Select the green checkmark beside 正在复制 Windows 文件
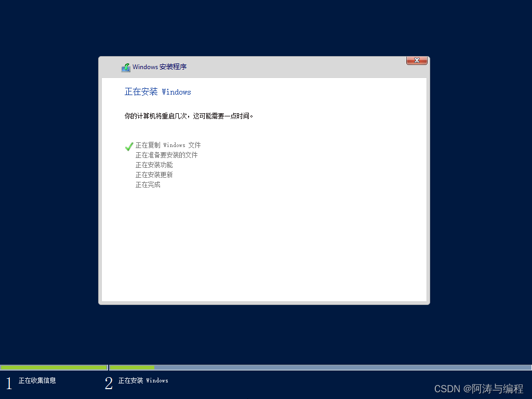This screenshot has width=532, height=399. 129,146
